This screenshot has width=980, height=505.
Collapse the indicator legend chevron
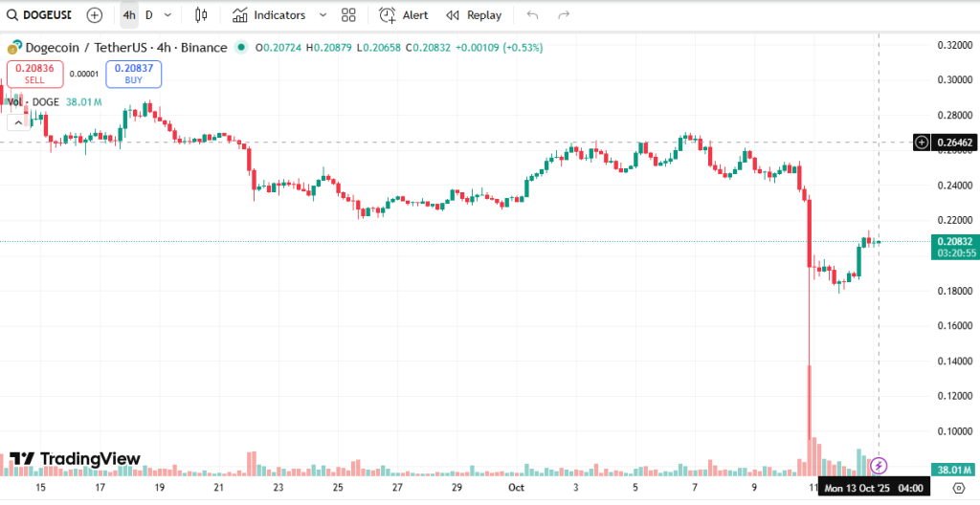point(16,122)
